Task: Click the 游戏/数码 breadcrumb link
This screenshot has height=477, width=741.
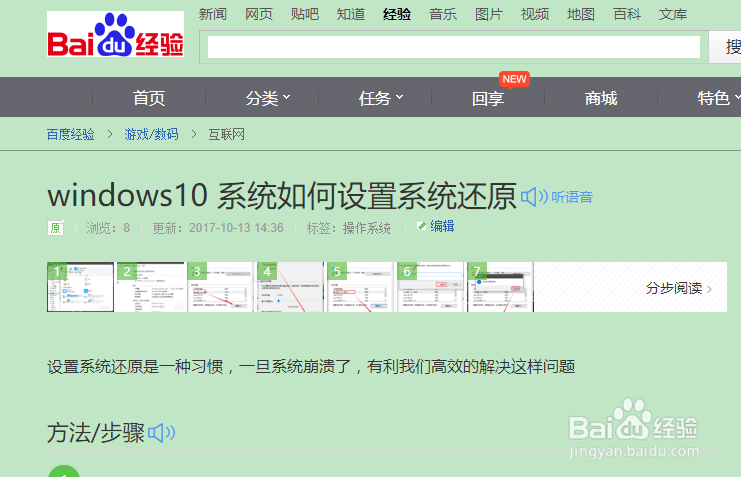Action: point(151,134)
